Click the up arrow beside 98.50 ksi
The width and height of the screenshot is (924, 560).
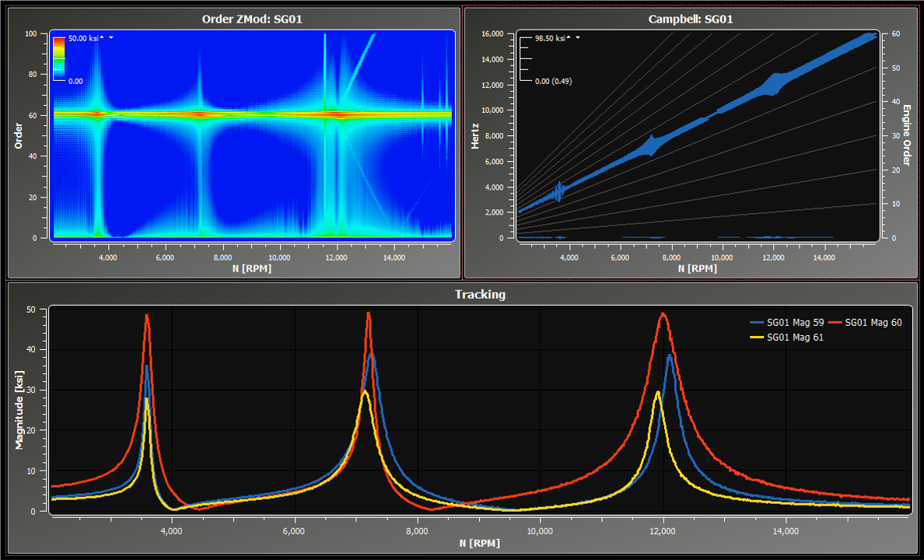[569, 37]
